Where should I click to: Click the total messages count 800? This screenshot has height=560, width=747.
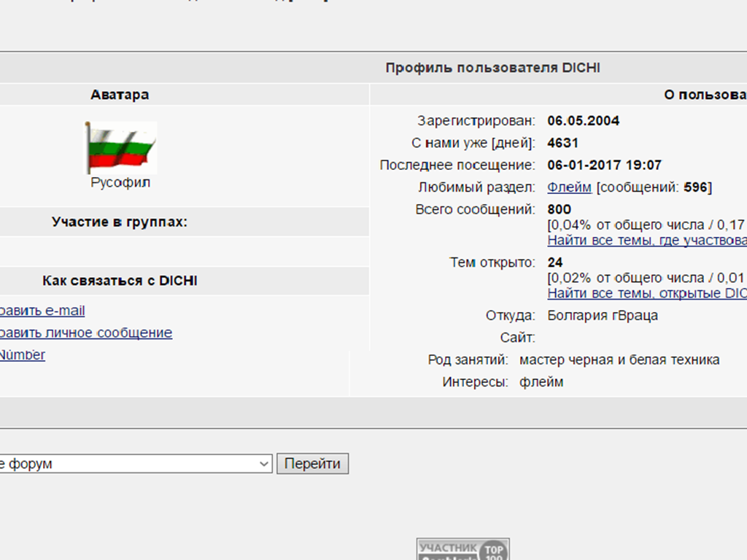click(560, 210)
